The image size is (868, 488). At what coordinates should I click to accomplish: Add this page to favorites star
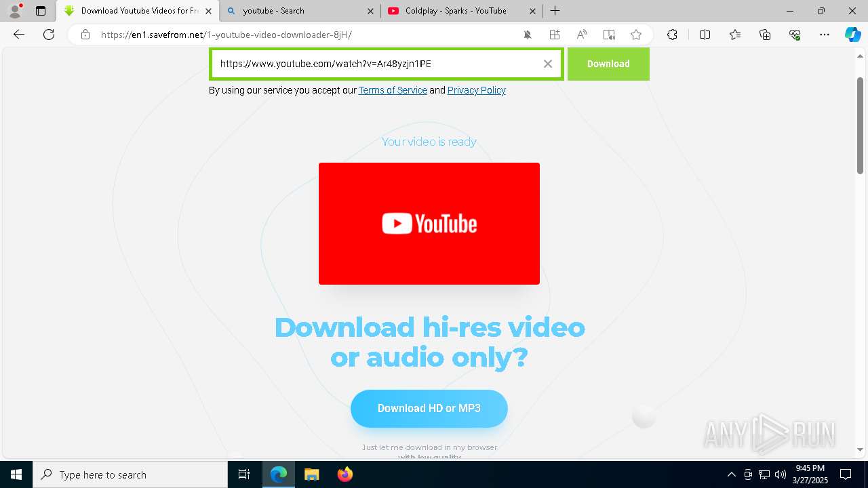pyautogui.click(x=636, y=35)
